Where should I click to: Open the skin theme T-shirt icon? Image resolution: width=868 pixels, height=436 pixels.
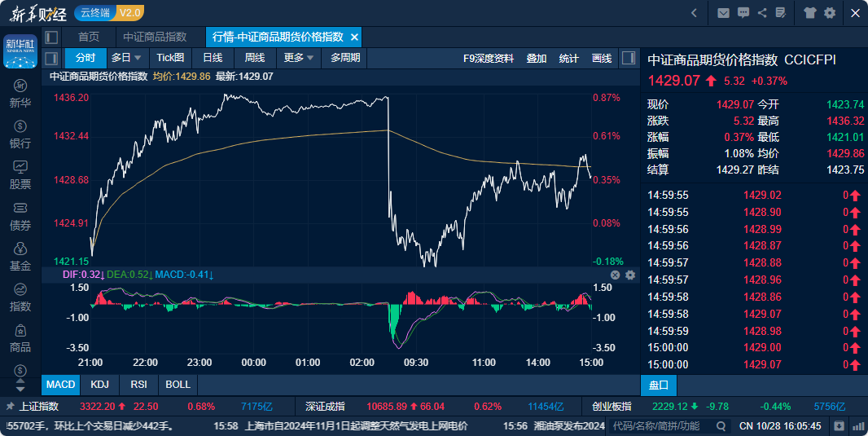click(x=809, y=12)
